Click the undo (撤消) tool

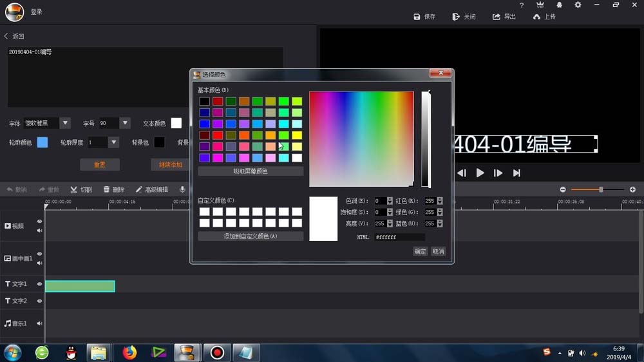[x=17, y=189]
